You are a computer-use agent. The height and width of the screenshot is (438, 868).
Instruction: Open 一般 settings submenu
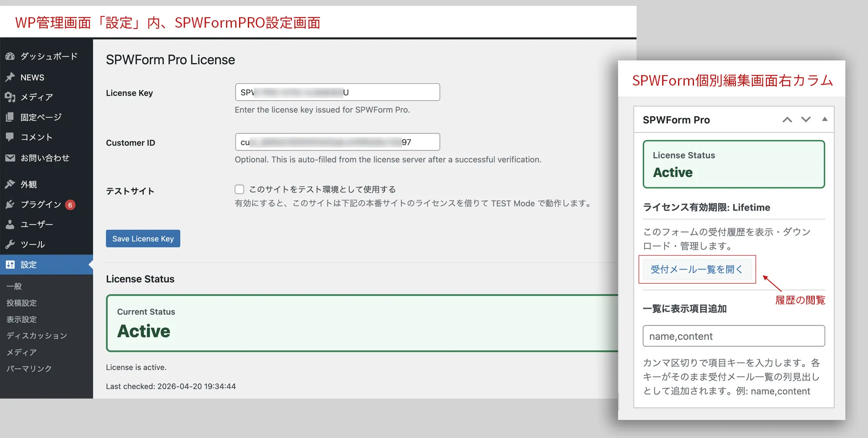click(x=14, y=286)
